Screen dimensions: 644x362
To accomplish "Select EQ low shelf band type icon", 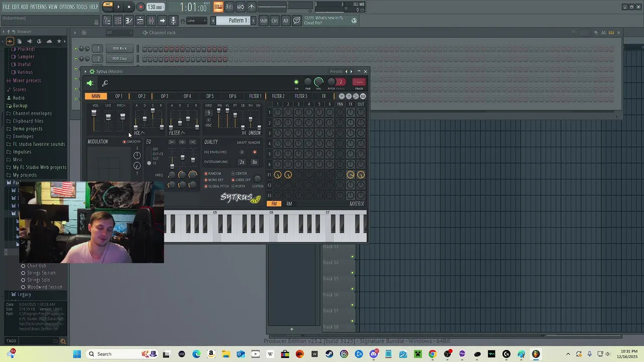I will 172,142.
